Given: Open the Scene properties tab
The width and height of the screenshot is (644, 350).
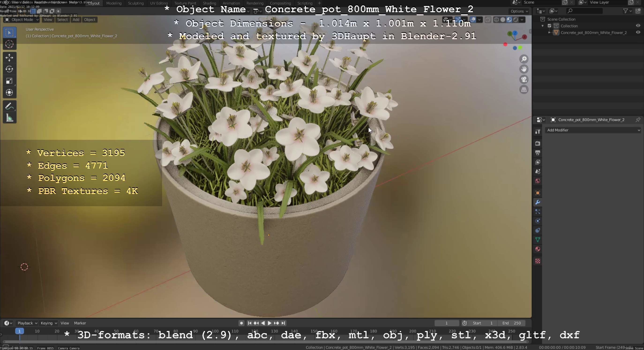Looking at the screenshot, I should coord(538,172).
